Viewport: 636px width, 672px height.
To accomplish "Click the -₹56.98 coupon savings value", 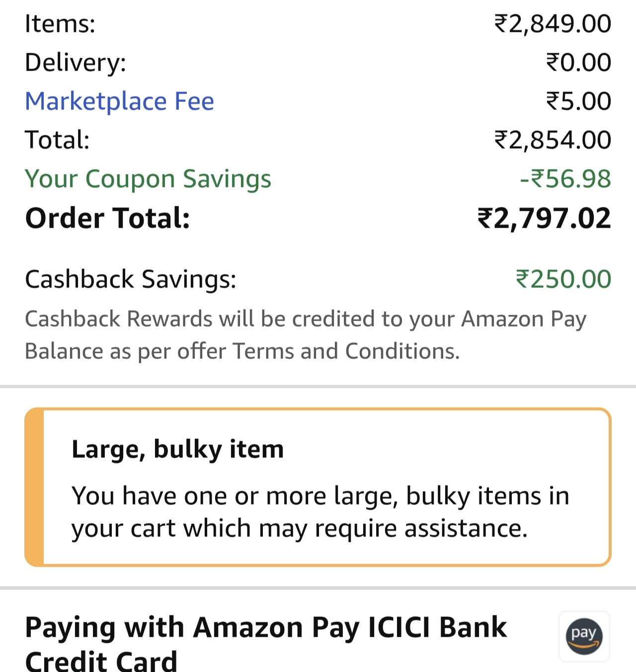I will pyautogui.click(x=565, y=179).
